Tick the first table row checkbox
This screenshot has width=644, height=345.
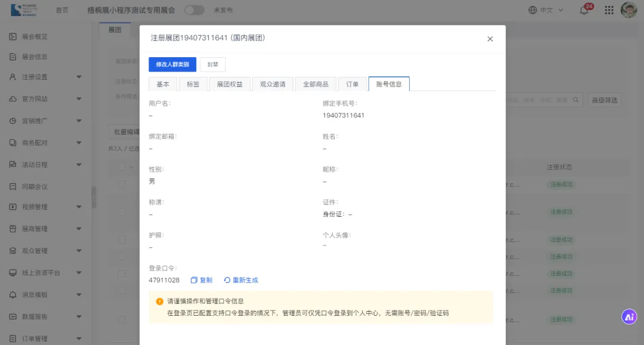122,184
